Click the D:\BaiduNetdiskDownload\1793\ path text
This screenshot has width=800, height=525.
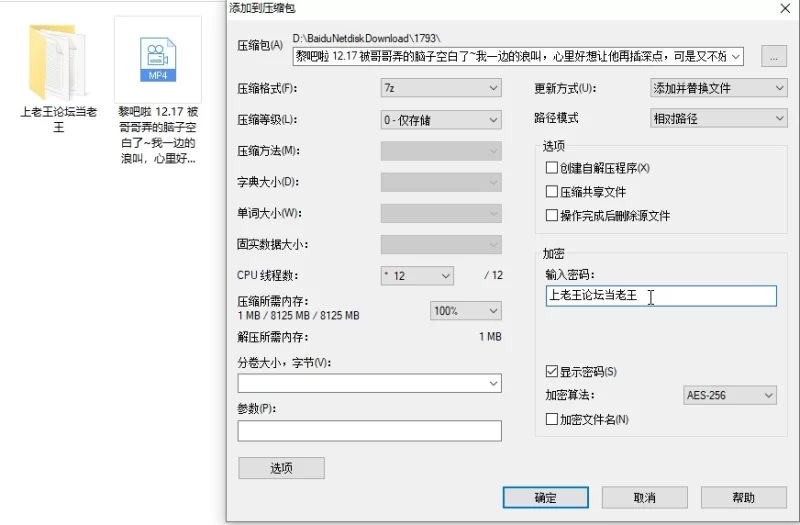366,38
